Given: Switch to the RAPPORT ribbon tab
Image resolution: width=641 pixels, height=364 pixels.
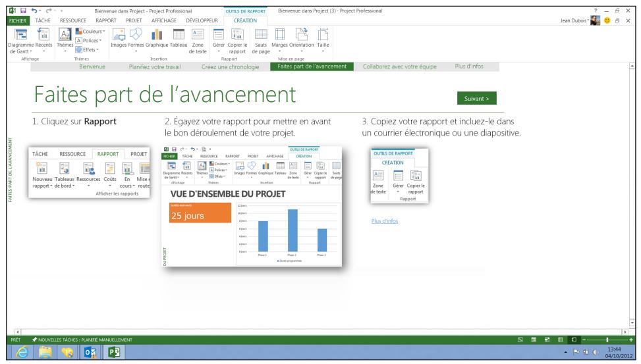Looking at the screenshot, I should 106,20.
